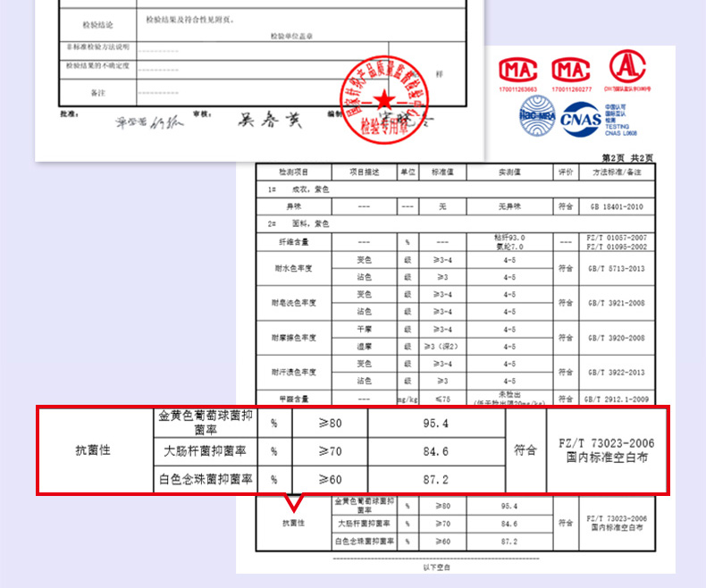Click enlarged '白色念珠菌抑菌率' cell in callout

206,479
